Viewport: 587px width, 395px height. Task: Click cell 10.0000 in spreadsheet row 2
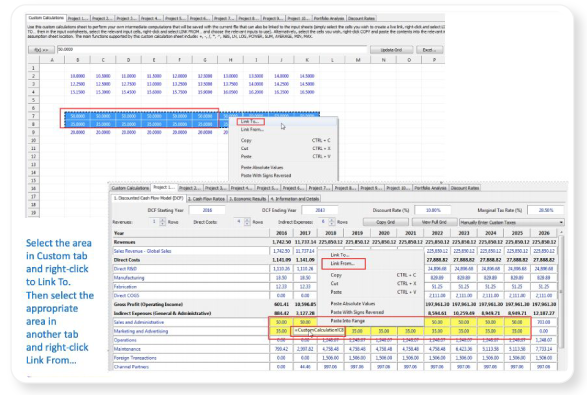click(77, 76)
